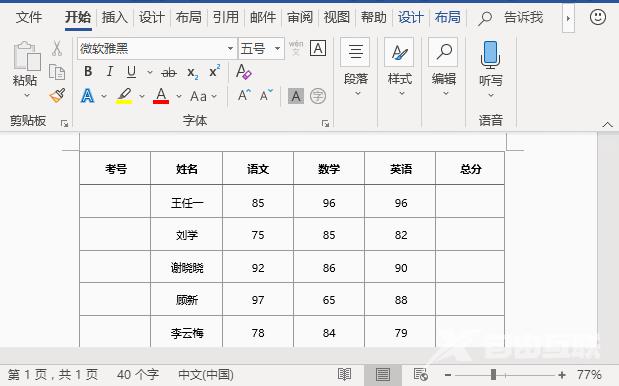Click the Cut scissors icon
The image size is (619, 386).
coord(57,49)
